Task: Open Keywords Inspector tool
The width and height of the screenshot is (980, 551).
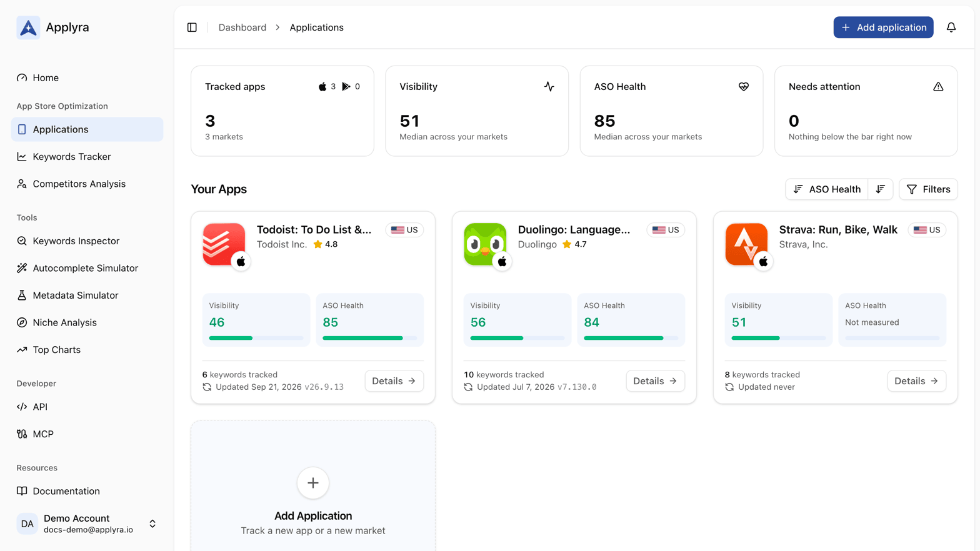Action: (87, 241)
